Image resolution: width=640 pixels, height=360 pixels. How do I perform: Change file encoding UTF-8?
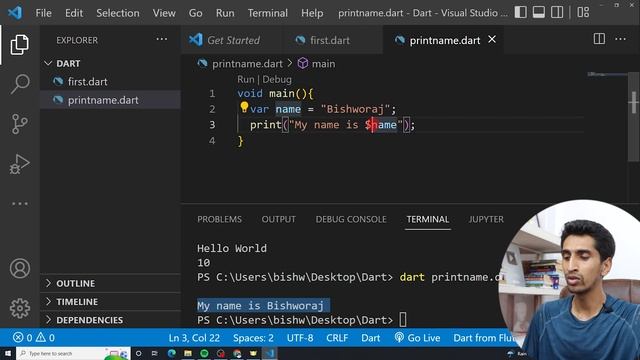coord(300,338)
